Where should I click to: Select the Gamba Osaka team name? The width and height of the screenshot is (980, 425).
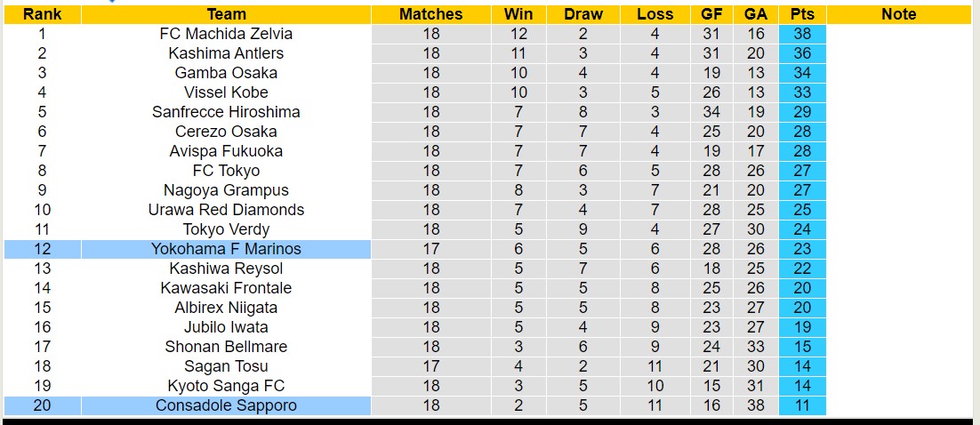pos(226,73)
